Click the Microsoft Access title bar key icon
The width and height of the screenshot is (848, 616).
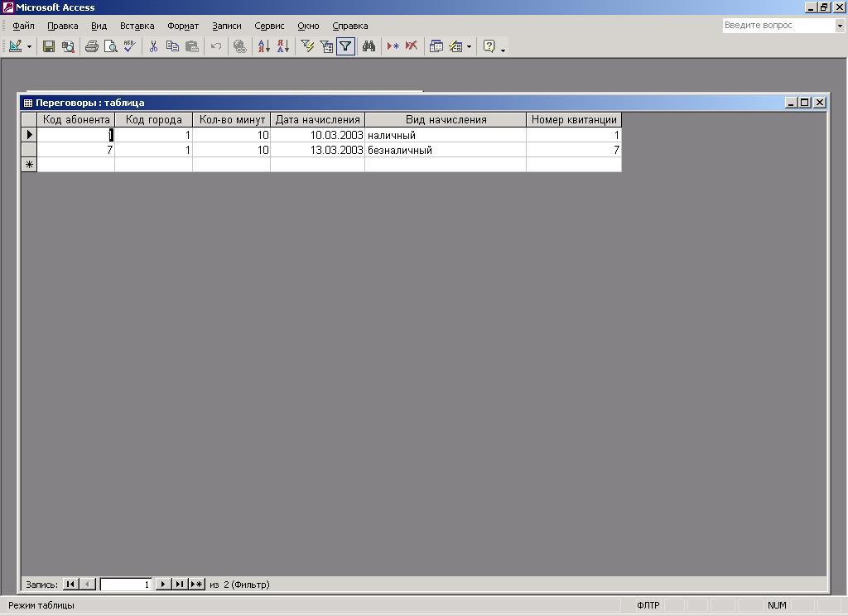point(8,7)
